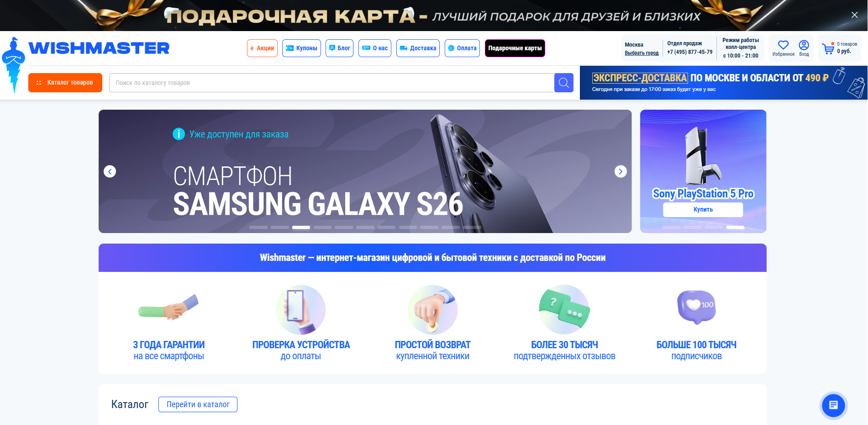
Task: Go to the next banner slide
Action: tap(621, 171)
